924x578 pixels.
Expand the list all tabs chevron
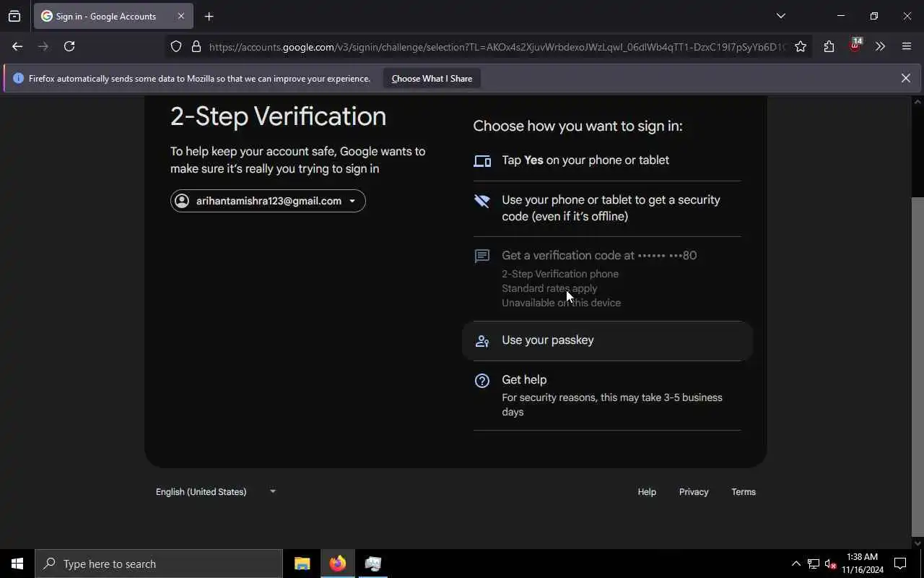pyautogui.click(x=780, y=16)
